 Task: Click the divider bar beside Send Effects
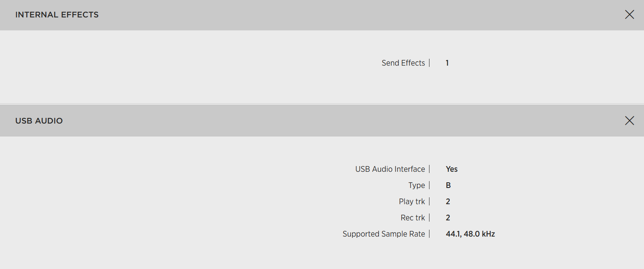[429, 63]
